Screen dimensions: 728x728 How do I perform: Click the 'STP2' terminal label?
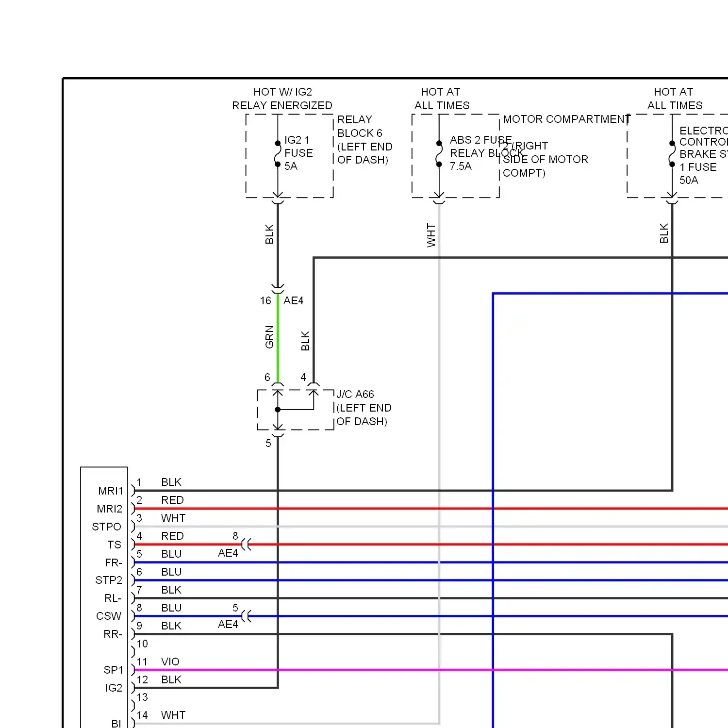coord(109,580)
